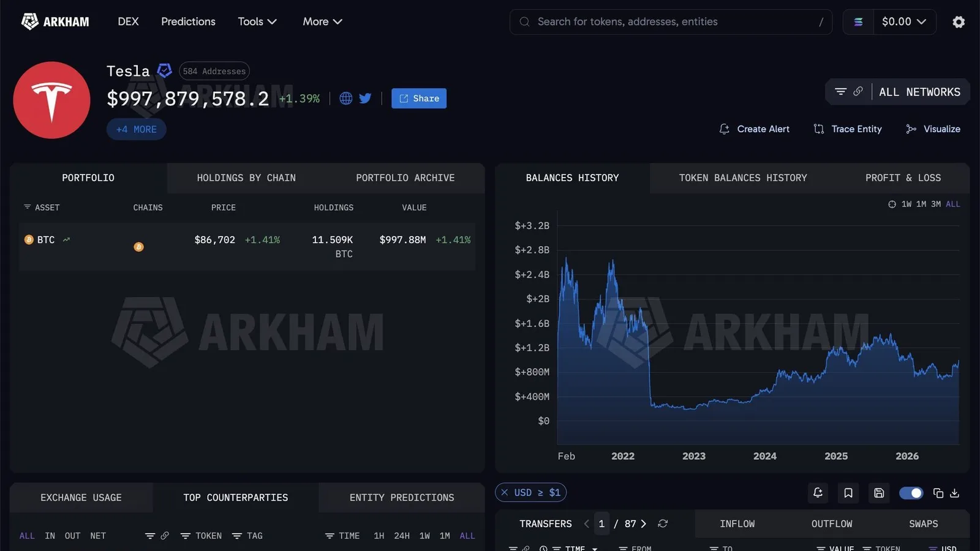This screenshot has width=980, height=551.
Task: Select NET direction filter in counterparties
Action: 98,536
